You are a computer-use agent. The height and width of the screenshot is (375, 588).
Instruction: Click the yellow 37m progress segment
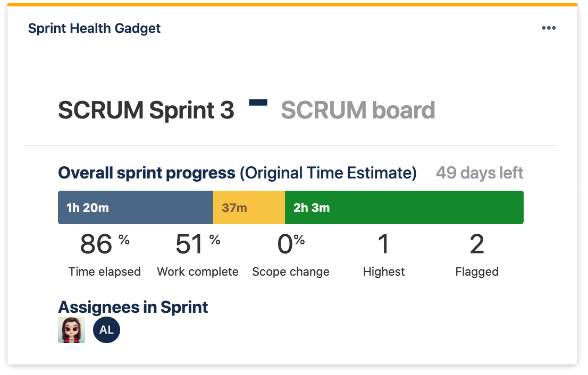point(249,207)
